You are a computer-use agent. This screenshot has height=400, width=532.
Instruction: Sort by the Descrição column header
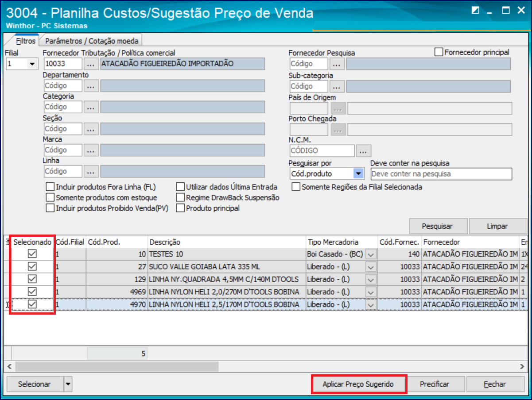[226, 242]
